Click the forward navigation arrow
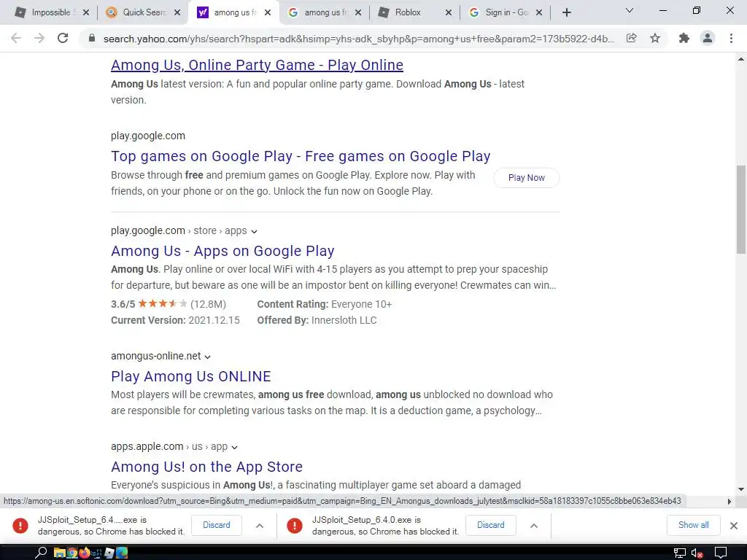747x560 pixels. tap(39, 38)
